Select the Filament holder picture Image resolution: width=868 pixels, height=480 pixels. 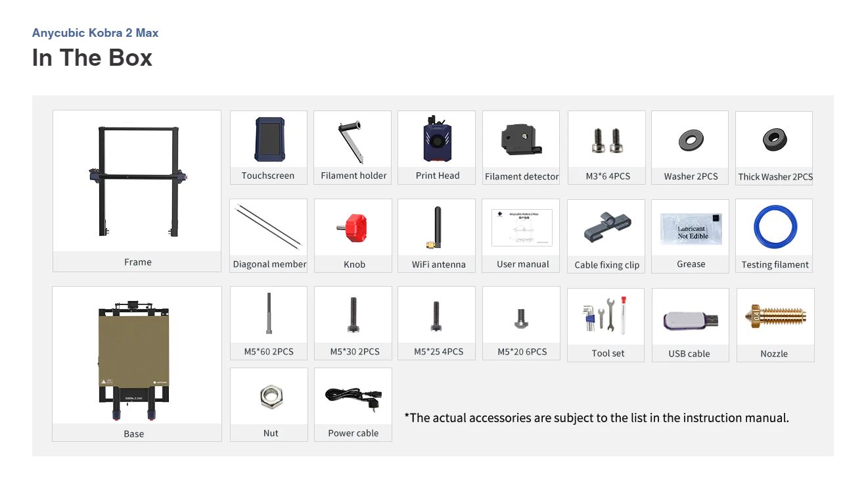coord(353,141)
